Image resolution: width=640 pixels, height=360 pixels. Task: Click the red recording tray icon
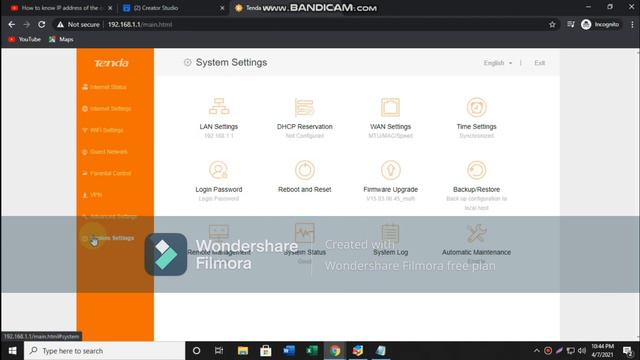[x=548, y=351]
